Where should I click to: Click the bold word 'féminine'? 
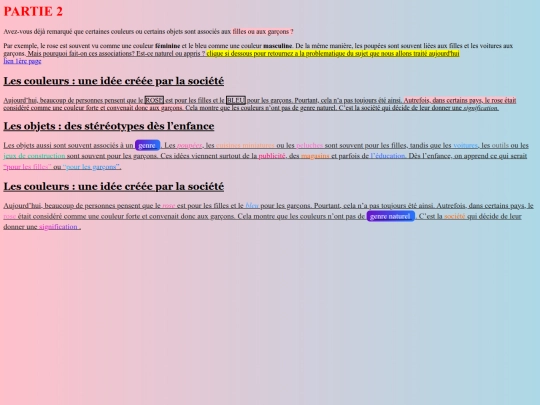coord(167,46)
